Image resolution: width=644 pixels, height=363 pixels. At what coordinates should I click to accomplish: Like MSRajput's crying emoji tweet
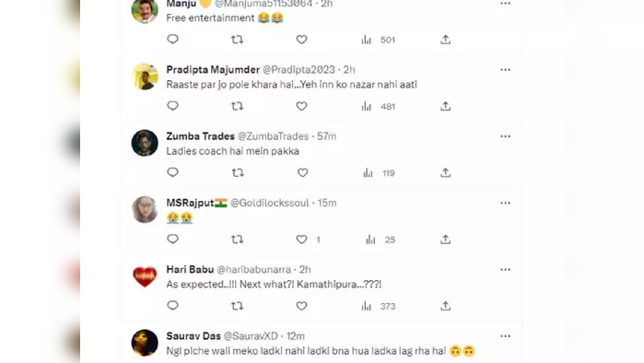tap(301, 240)
